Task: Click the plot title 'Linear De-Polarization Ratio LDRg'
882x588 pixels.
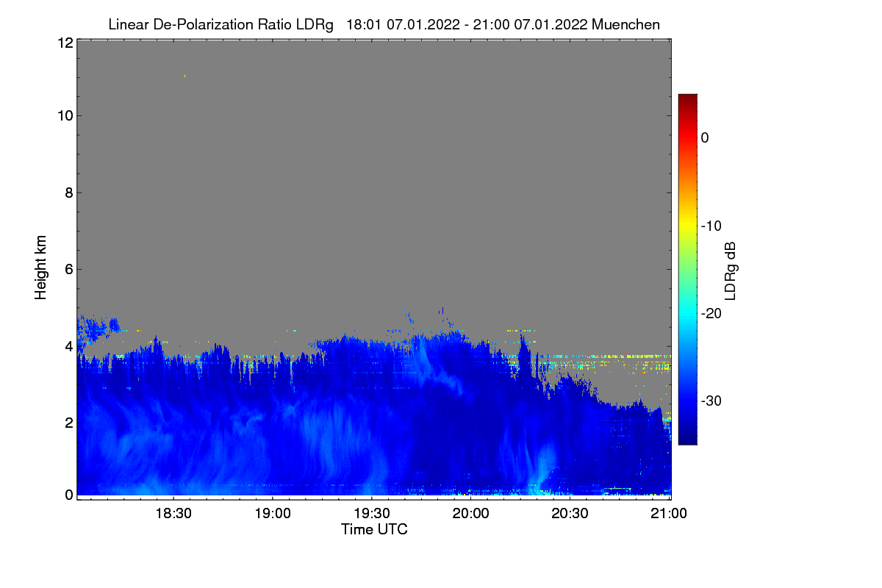Action: point(220,24)
